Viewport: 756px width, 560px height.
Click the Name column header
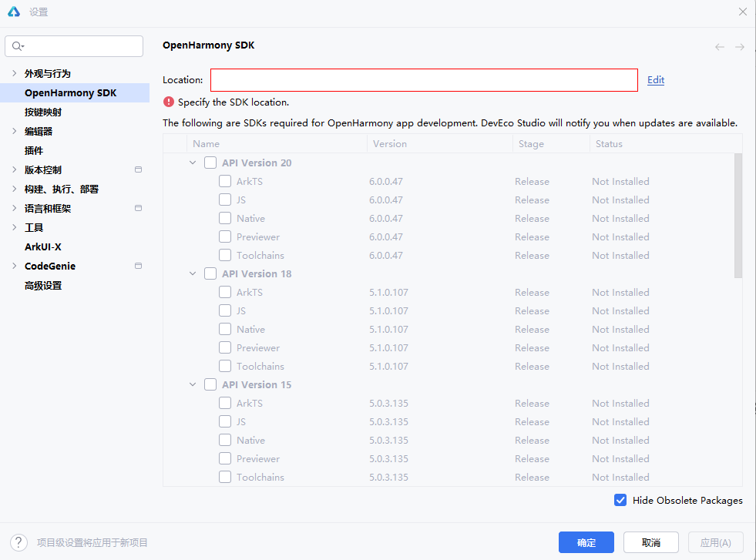[277, 143]
